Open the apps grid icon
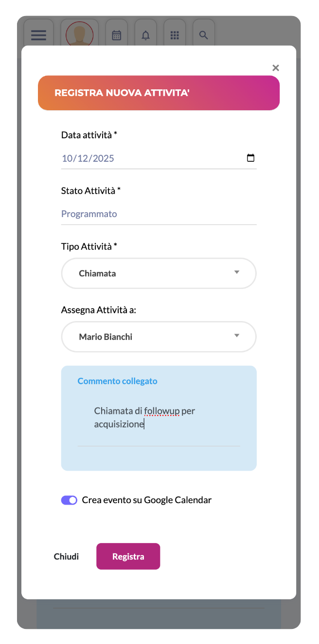The image size is (319, 644). 175,35
